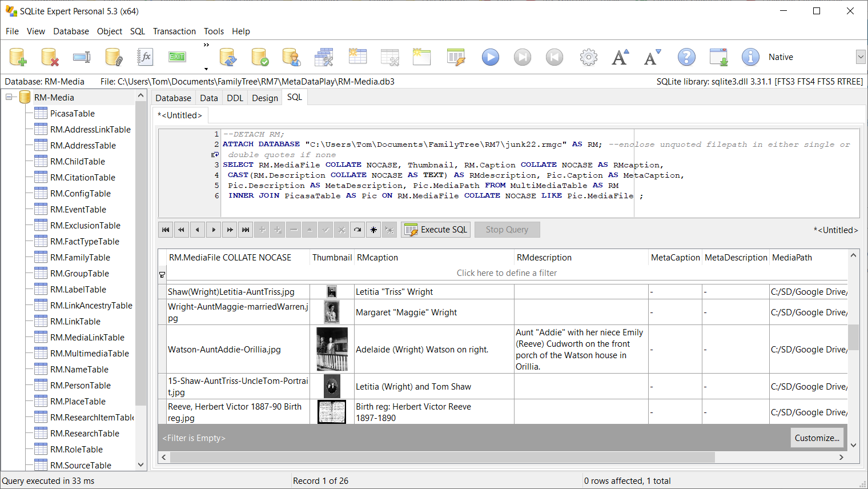Open the settings gear icon
The height and width of the screenshot is (489, 868).
click(x=588, y=57)
